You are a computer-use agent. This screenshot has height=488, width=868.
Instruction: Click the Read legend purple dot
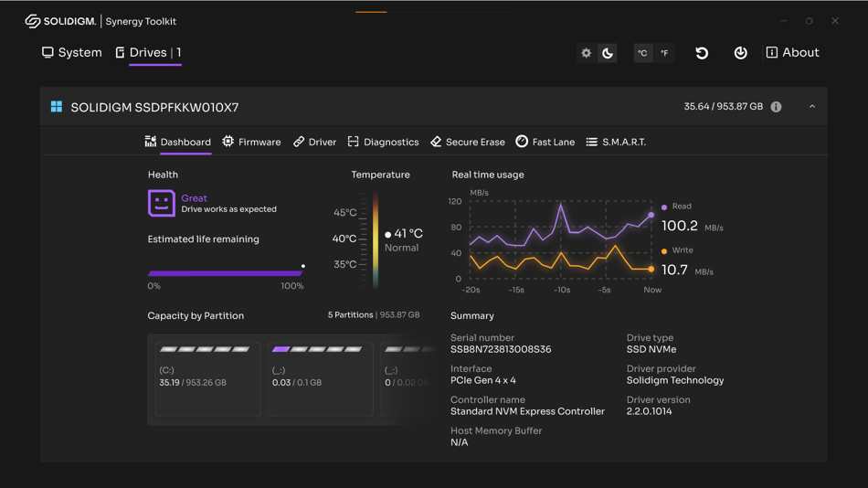[664, 207]
